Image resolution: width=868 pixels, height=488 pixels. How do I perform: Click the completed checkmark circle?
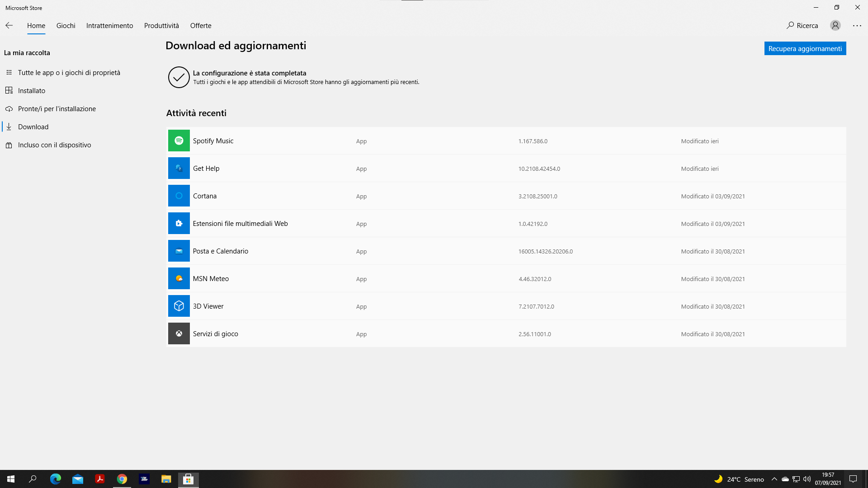(x=179, y=77)
